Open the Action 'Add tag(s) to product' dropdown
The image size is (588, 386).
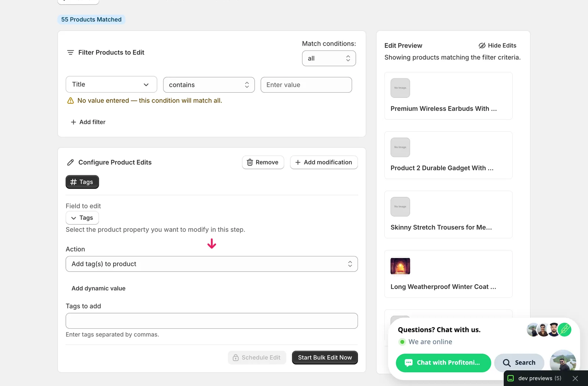click(212, 264)
